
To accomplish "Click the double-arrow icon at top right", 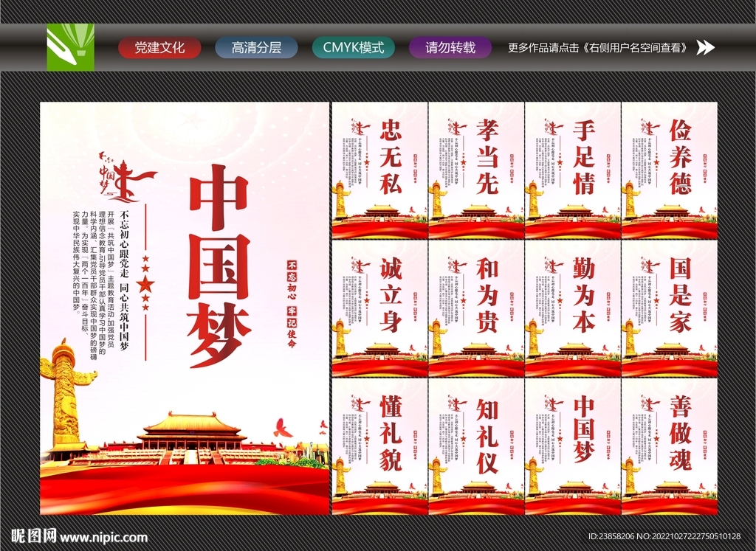I will [707, 47].
